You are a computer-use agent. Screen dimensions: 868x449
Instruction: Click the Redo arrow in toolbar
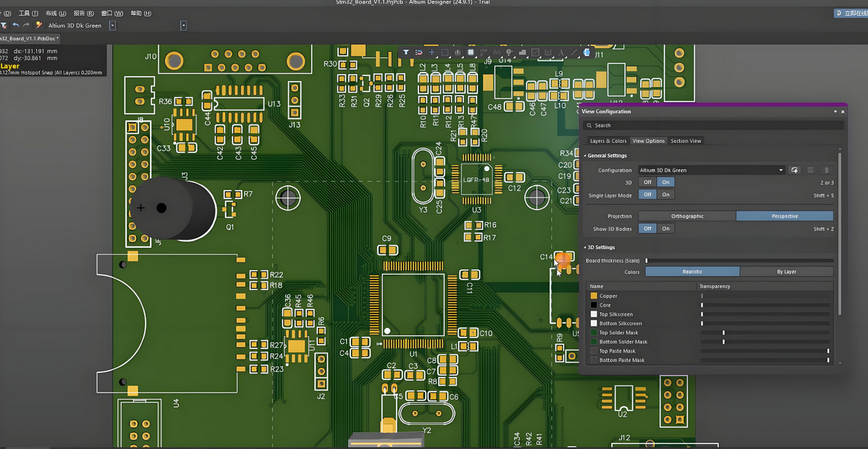coord(26,25)
